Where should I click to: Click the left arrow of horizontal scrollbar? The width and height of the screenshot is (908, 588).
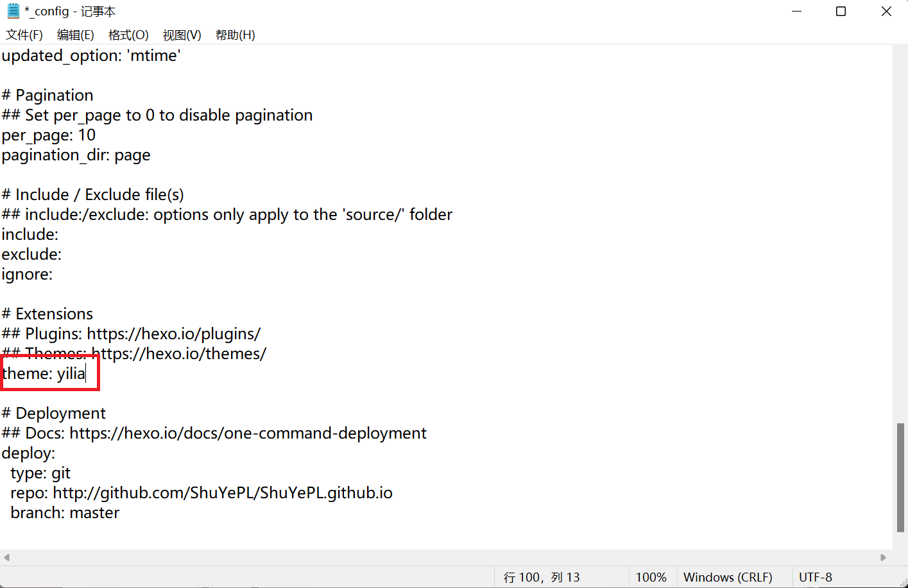click(6, 557)
